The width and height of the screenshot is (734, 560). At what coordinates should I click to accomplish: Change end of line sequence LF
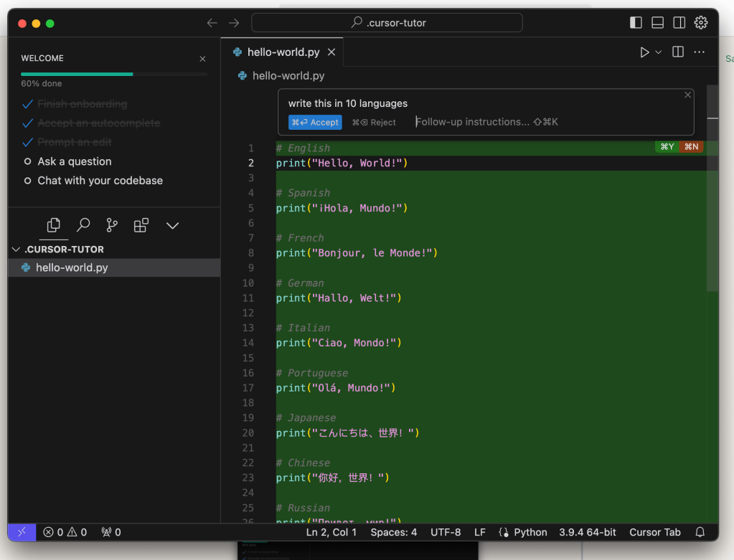coord(480,532)
